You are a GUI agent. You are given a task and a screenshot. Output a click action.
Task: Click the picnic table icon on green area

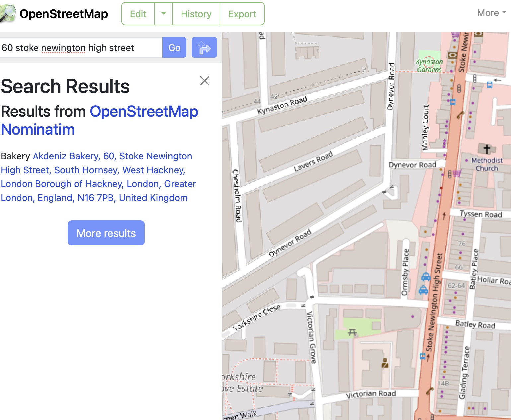click(x=352, y=332)
